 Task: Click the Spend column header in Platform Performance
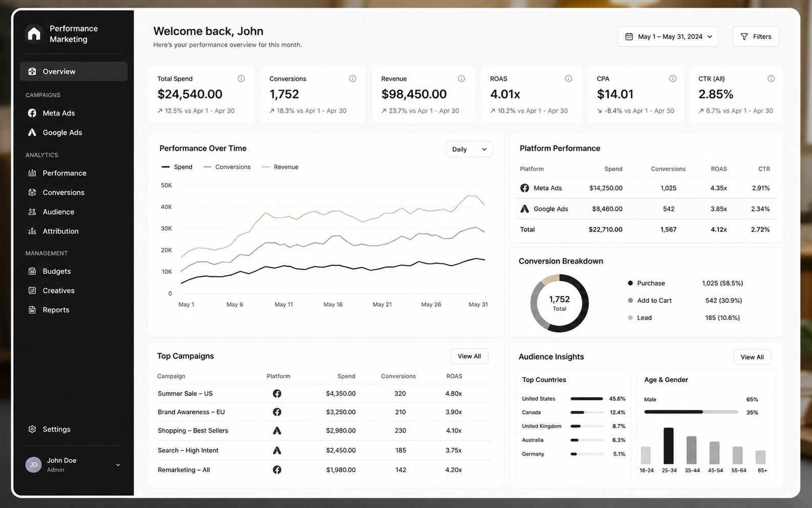[613, 169]
